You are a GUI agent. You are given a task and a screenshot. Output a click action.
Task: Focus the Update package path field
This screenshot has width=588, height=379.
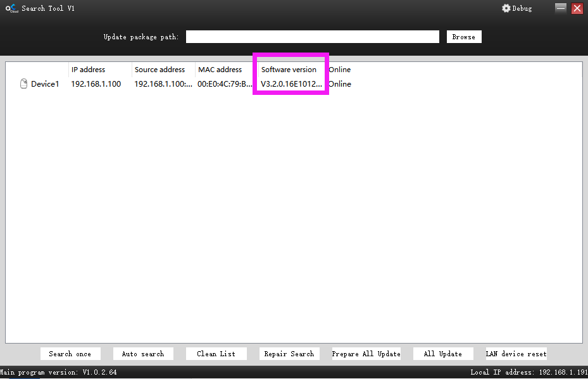point(313,37)
